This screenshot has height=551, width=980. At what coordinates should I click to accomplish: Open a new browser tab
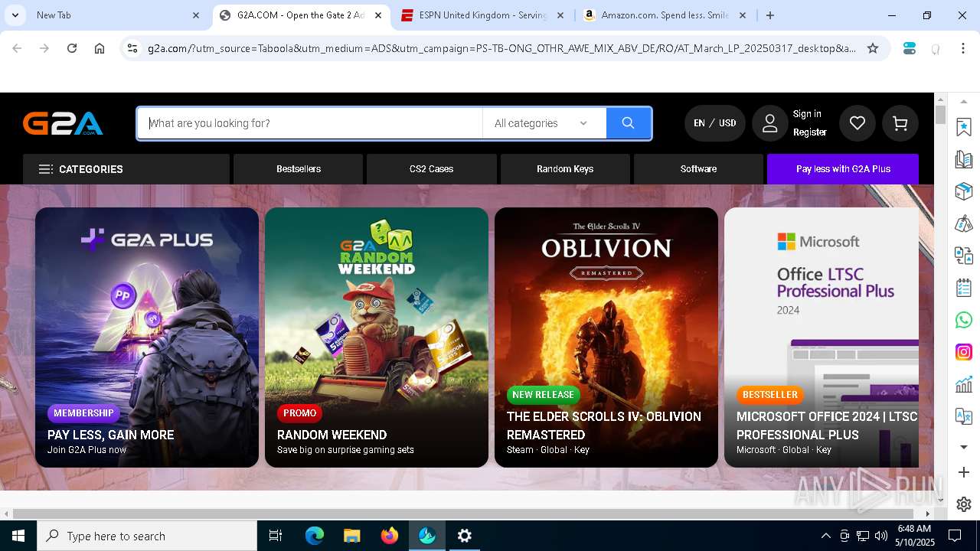770,15
